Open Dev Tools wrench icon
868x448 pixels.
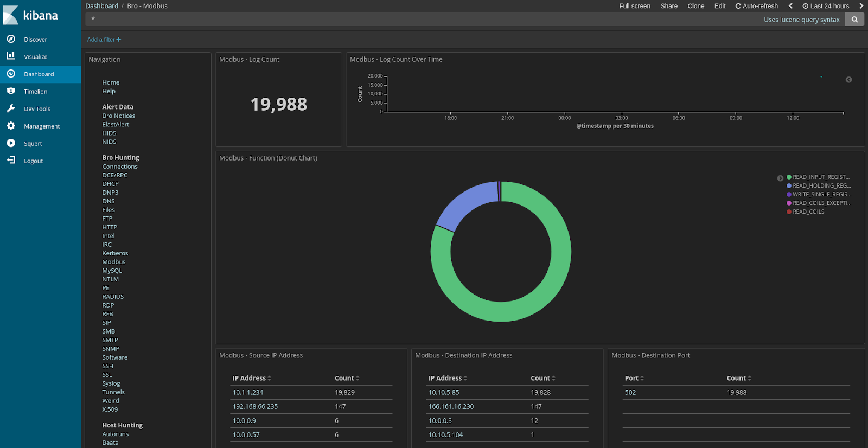click(11, 108)
